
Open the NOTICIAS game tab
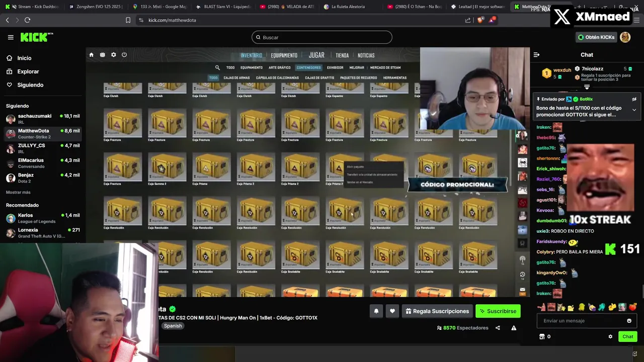tap(366, 55)
